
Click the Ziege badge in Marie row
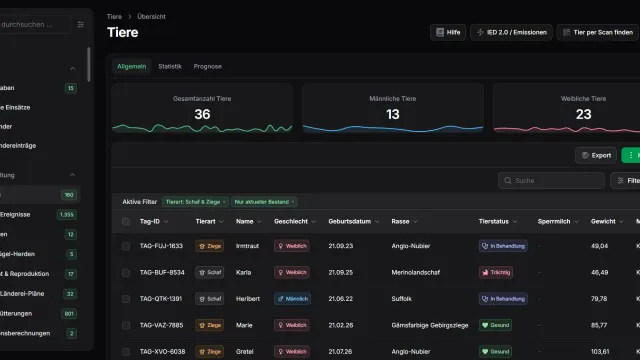tap(209, 325)
